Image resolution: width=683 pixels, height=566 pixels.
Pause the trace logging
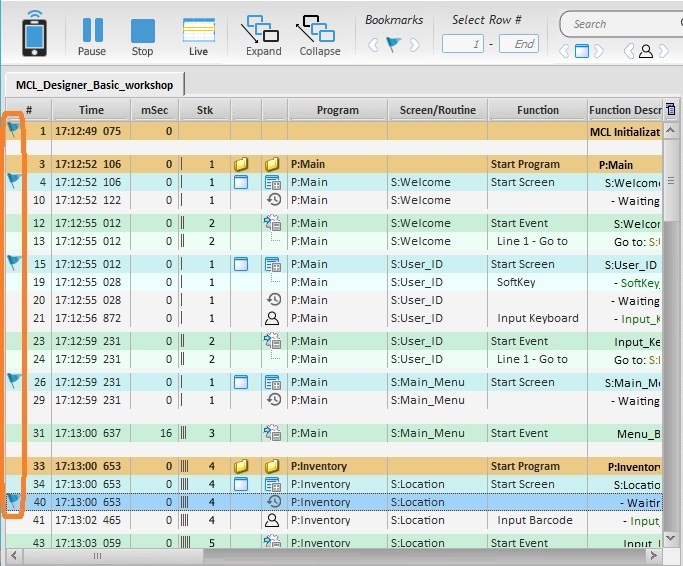92,36
